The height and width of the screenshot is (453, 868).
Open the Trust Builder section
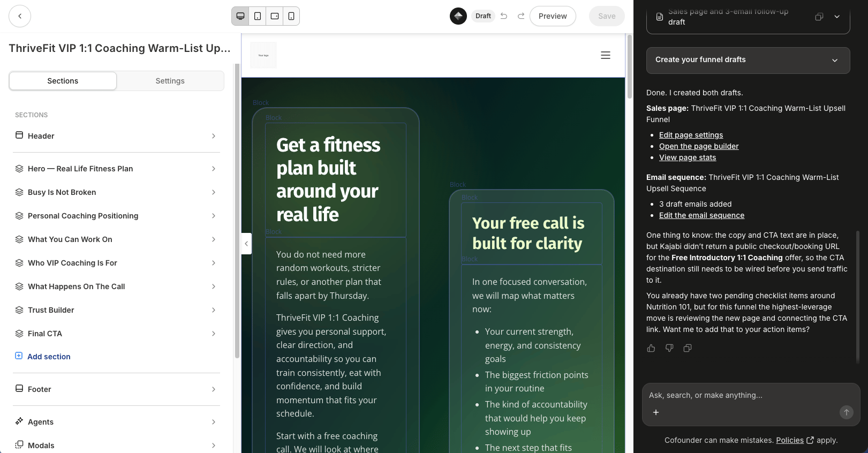[116, 310]
